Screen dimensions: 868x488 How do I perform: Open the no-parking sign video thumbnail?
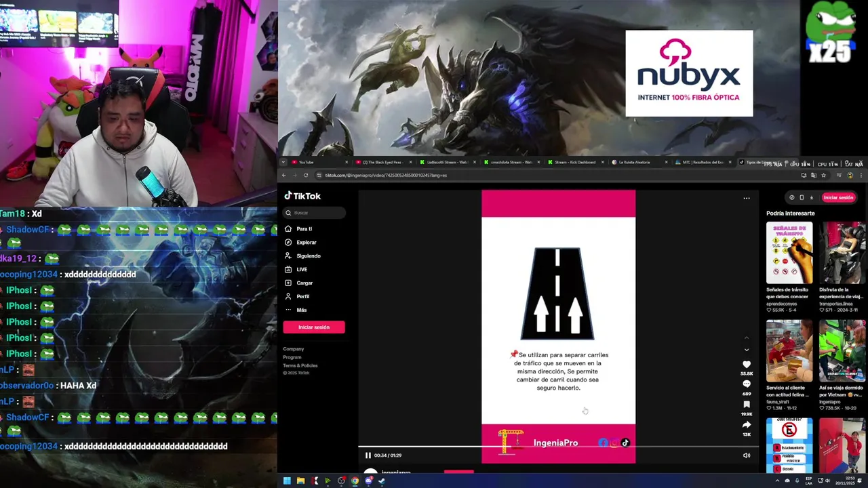pos(789,446)
